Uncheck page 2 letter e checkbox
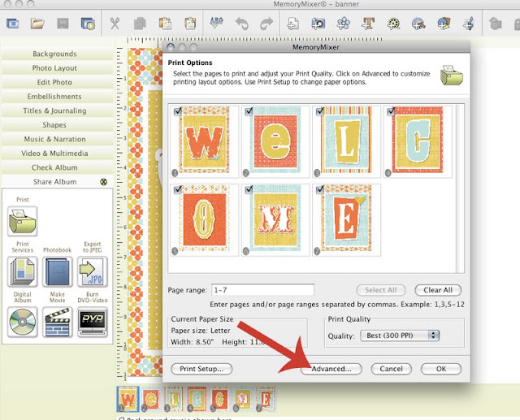The height and width of the screenshot is (420, 520). click(x=249, y=111)
